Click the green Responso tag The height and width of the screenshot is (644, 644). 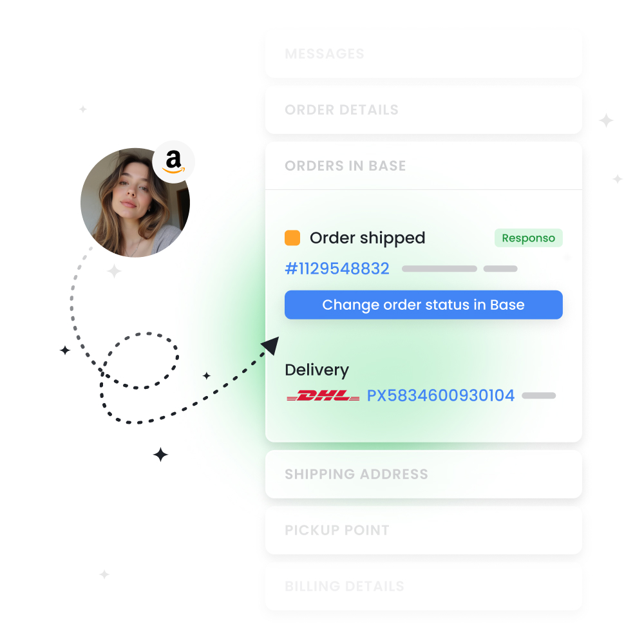pyautogui.click(x=528, y=238)
